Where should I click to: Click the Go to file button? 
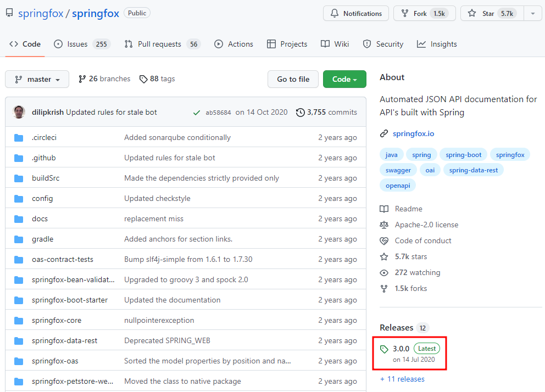tap(293, 79)
